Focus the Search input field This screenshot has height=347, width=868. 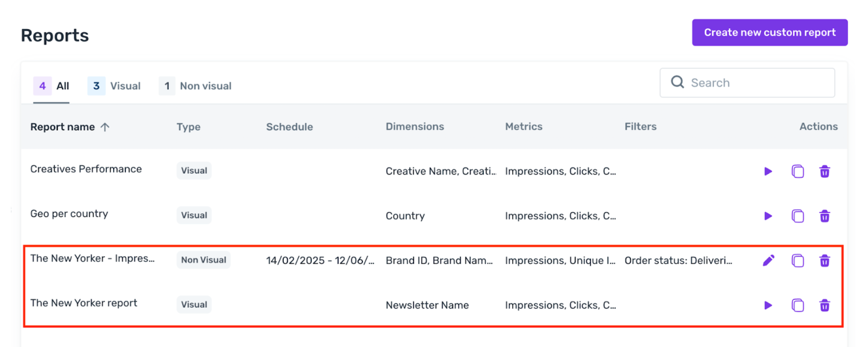click(x=747, y=83)
